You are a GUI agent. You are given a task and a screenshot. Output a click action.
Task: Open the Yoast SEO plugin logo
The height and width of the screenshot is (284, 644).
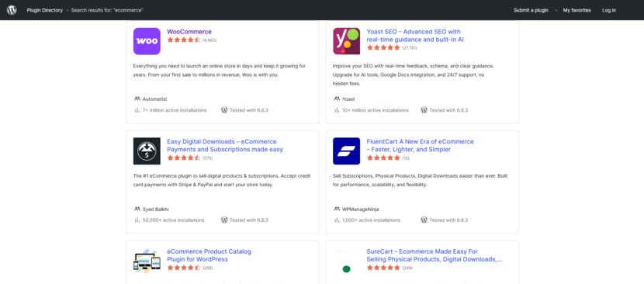(x=346, y=41)
